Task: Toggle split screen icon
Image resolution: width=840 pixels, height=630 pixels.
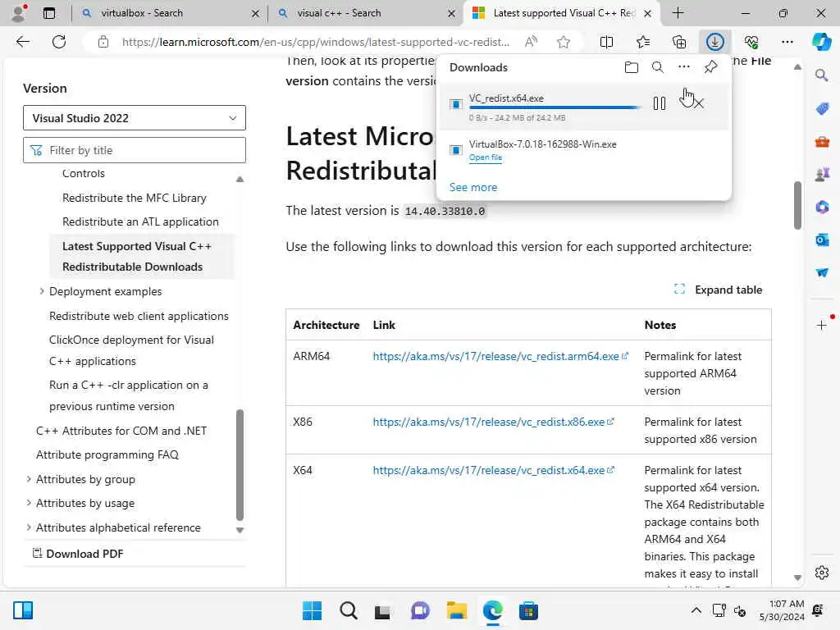Action: pos(606,42)
